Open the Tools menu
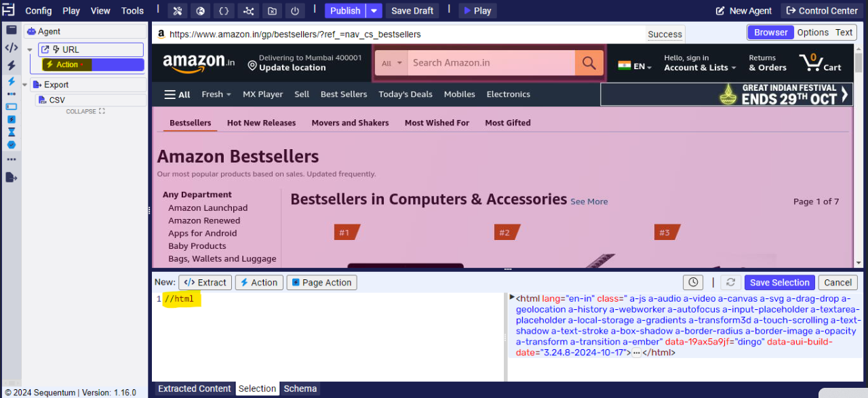 pyautogui.click(x=132, y=11)
